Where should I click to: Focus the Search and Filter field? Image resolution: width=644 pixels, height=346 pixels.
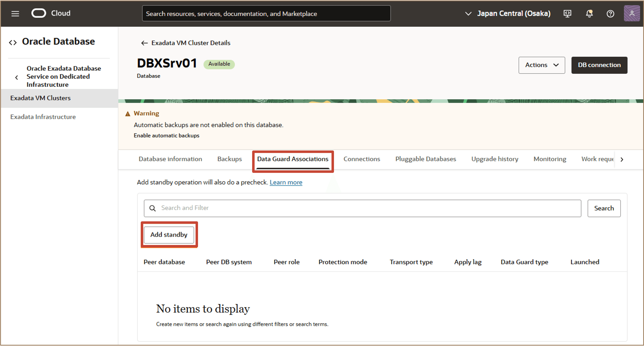362,208
